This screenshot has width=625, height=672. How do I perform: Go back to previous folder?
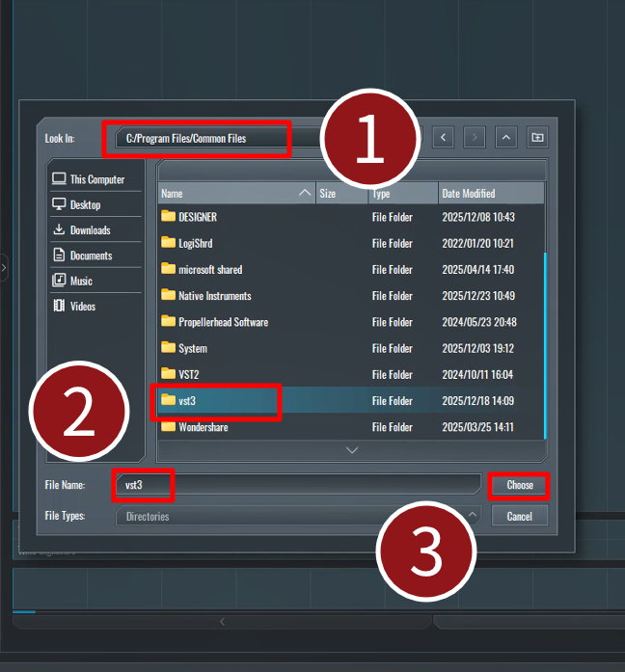coord(443,138)
